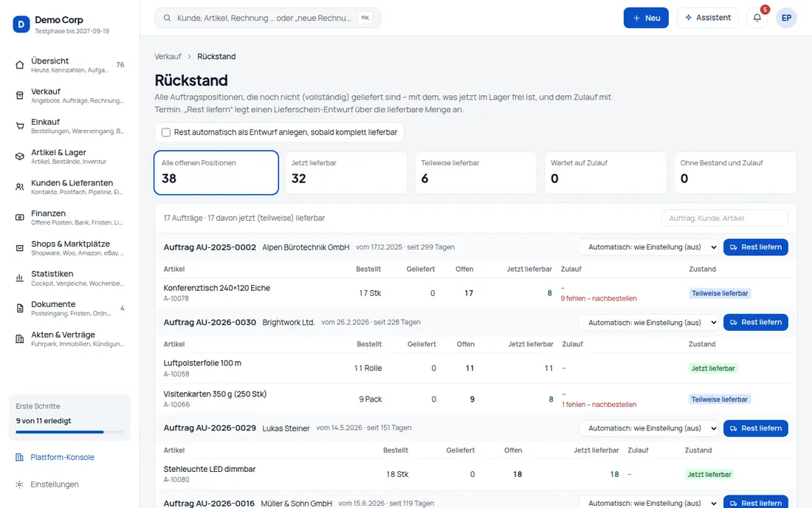Click the Luftpolsterfolie 100 m article
Image resolution: width=812 pixels, height=508 pixels.
pos(202,363)
